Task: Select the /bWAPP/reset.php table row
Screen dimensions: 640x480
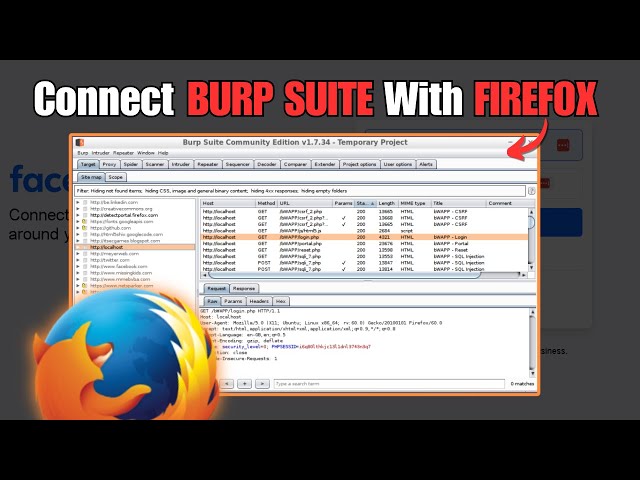Action: (x=364, y=250)
